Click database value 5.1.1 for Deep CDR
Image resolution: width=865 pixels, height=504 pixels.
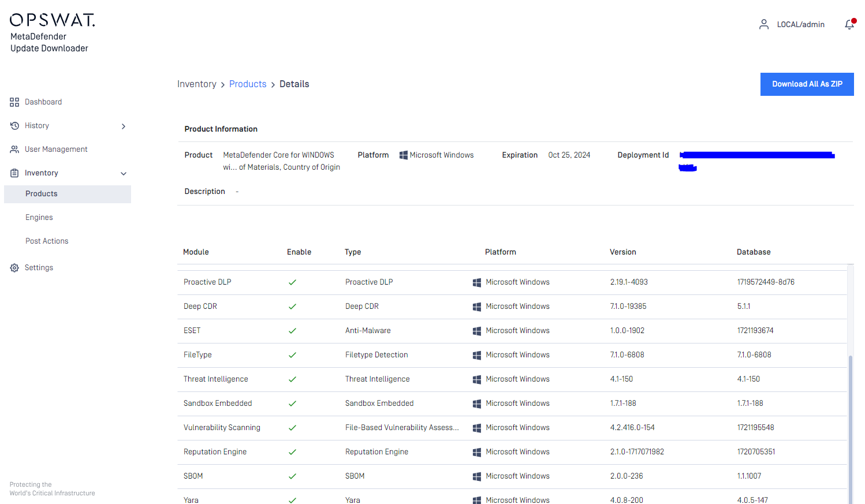[744, 307]
